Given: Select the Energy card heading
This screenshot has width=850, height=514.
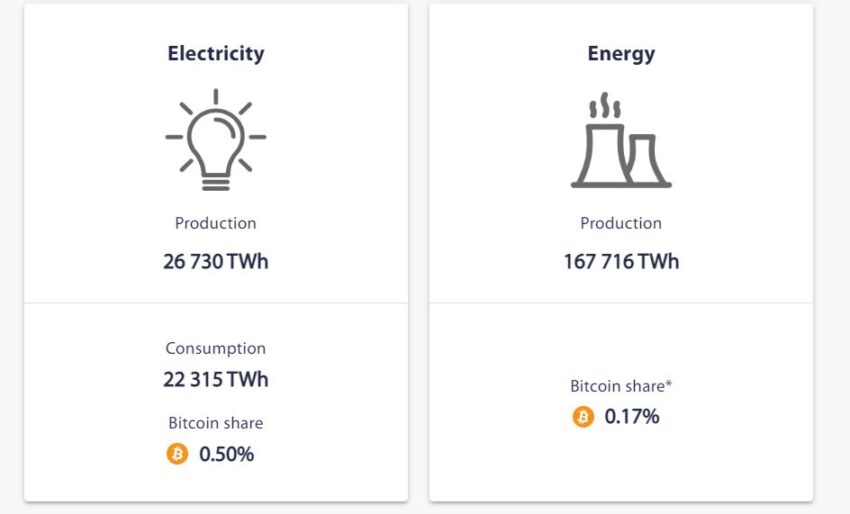Looking at the screenshot, I should click(x=621, y=54).
